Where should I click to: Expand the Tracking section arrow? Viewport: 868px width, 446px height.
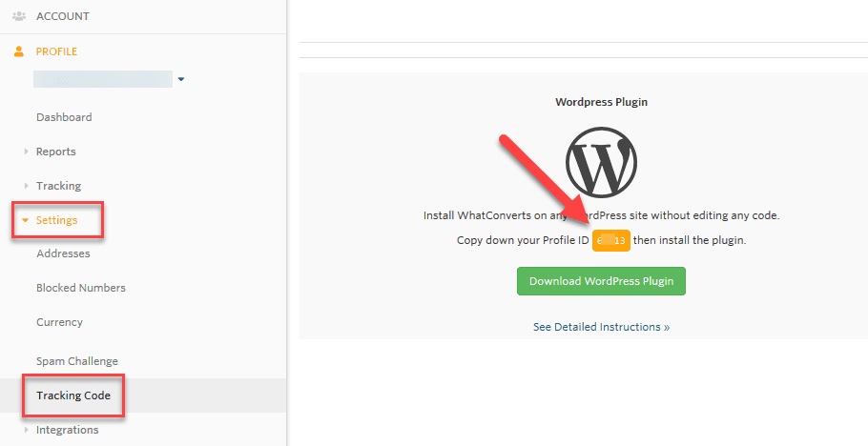coord(26,186)
